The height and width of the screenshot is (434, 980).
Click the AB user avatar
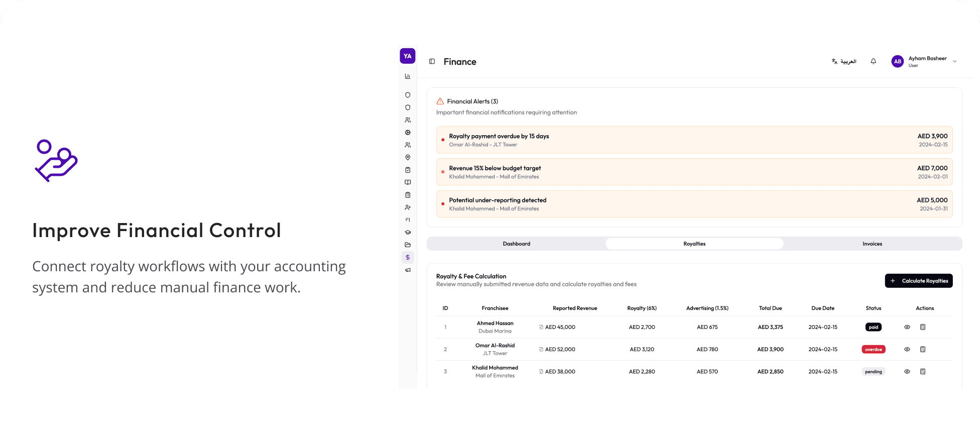897,61
